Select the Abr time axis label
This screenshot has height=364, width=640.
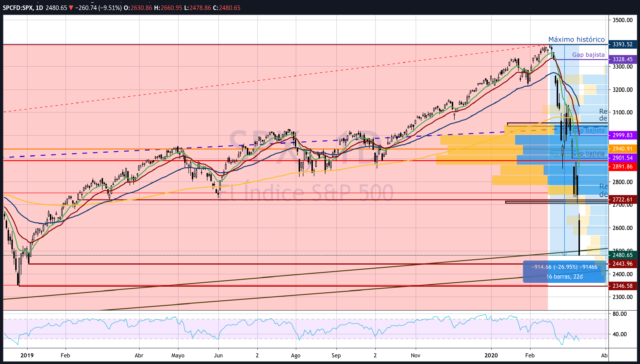coord(139,355)
